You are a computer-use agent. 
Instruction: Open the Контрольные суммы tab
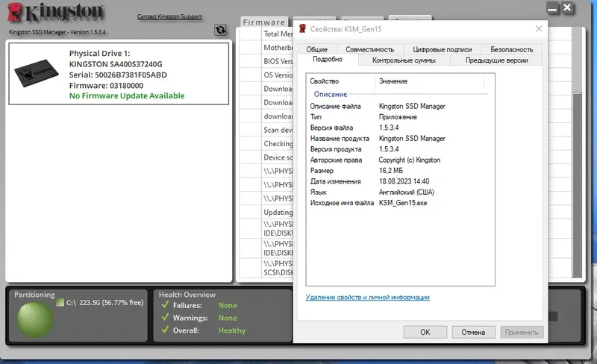404,60
